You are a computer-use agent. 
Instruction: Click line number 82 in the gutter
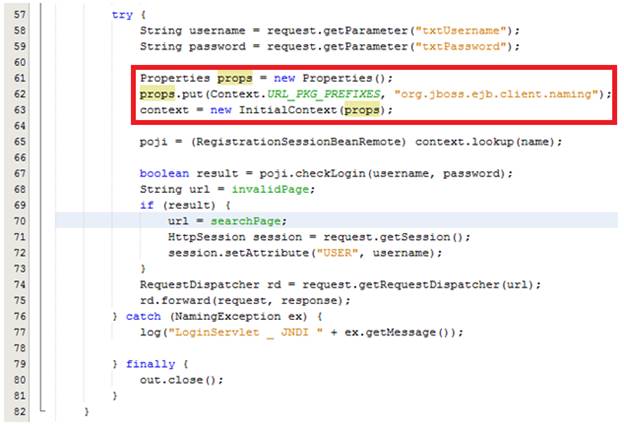20,412
